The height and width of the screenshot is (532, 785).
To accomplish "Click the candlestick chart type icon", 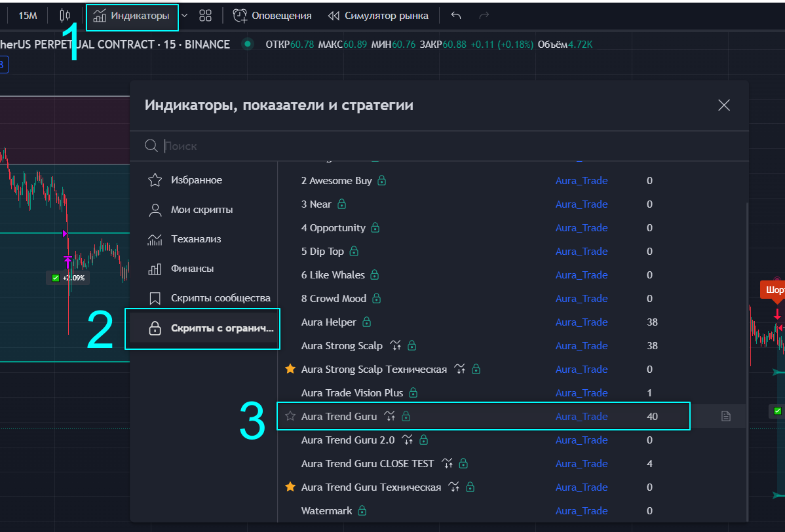I will [64, 16].
